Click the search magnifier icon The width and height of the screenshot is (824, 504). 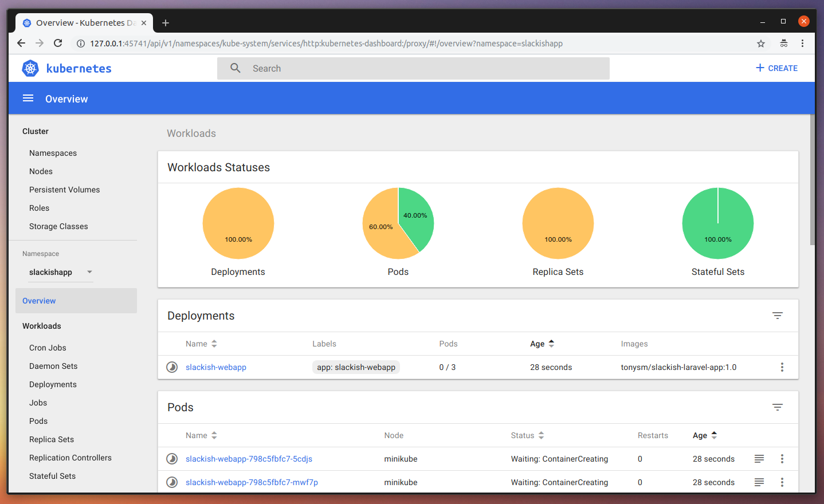point(236,68)
